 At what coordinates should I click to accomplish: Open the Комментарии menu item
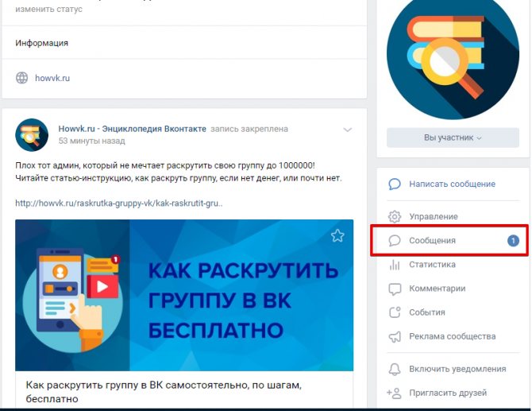pyautogui.click(x=437, y=289)
